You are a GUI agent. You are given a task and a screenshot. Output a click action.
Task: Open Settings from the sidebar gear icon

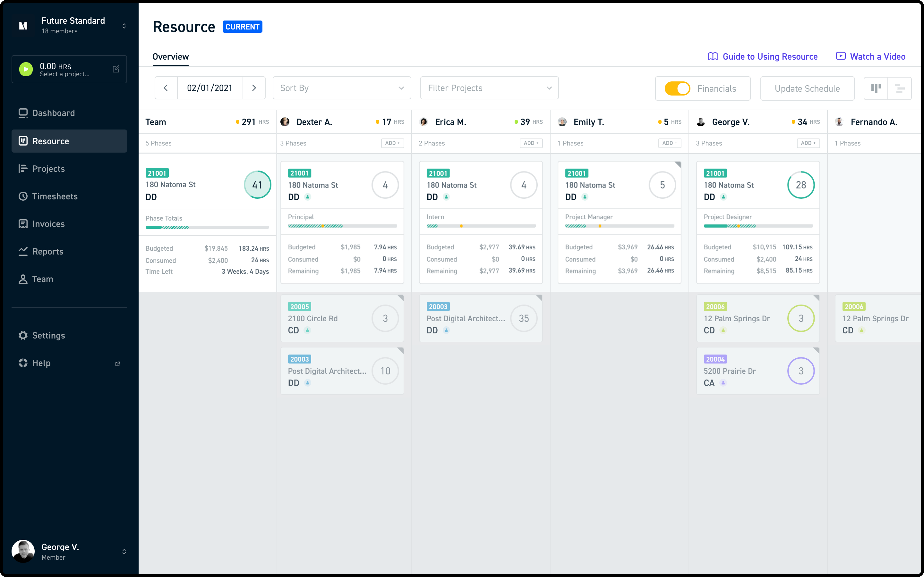(23, 335)
